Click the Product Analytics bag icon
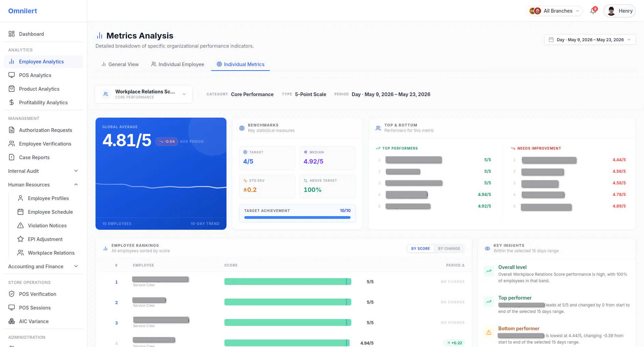 12,89
